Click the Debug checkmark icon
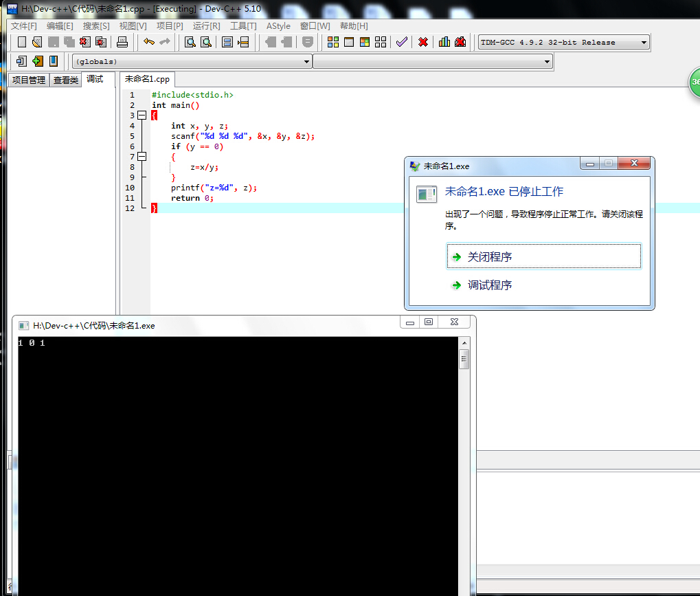700x596 pixels. pos(402,43)
